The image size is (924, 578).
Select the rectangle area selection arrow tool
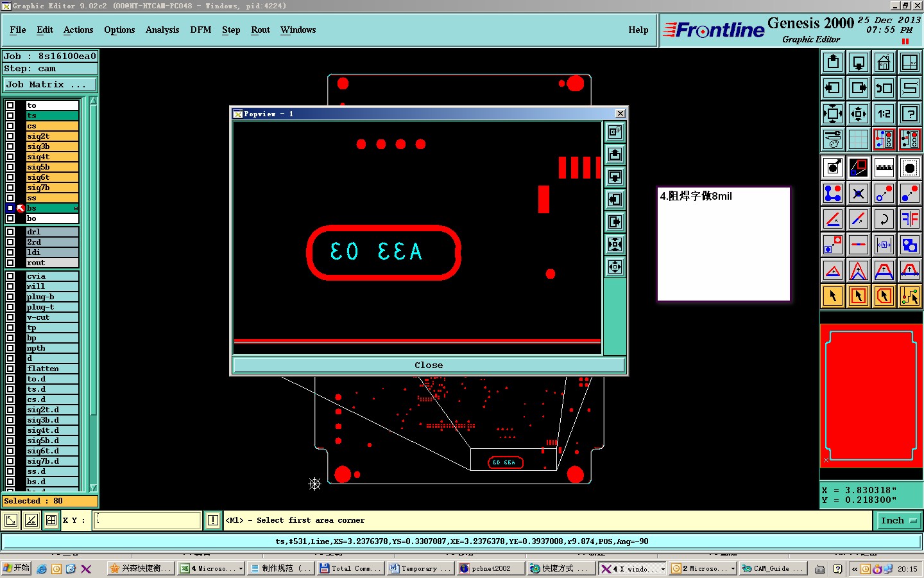(x=859, y=296)
